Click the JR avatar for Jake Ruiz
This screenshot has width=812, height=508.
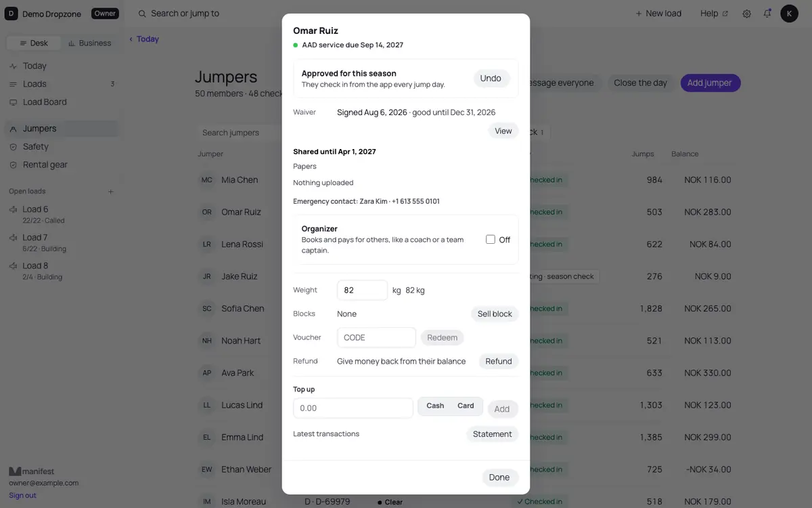(207, 276)
